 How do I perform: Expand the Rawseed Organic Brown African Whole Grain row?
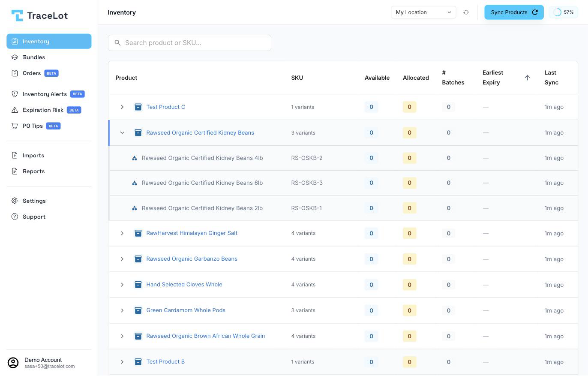(x=122, y=336)
